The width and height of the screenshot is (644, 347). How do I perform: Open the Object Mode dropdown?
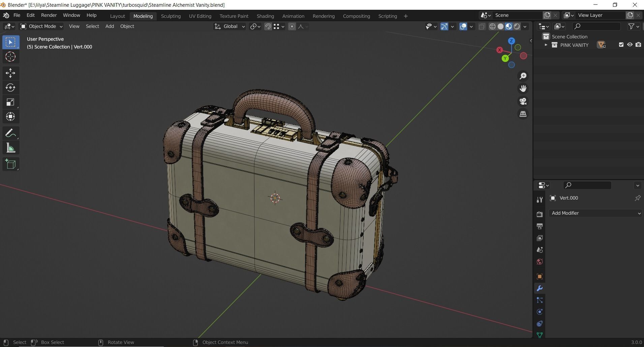(41, 27)
